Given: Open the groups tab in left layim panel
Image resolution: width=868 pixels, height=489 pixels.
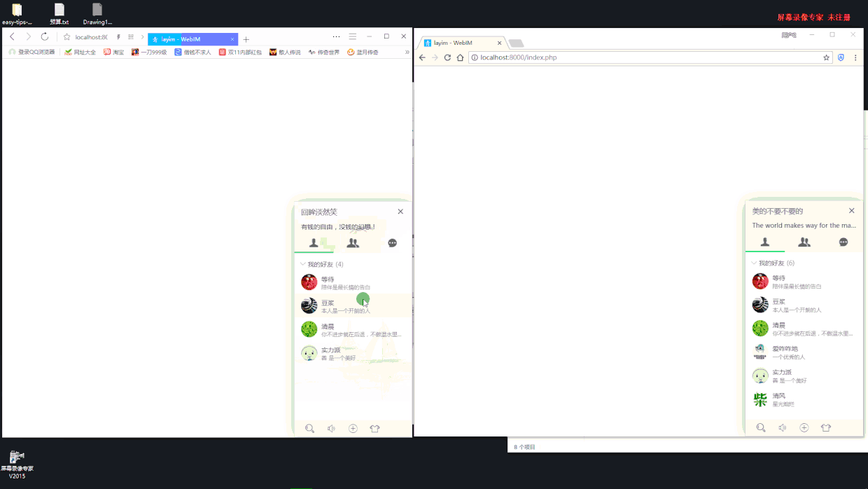Looking at the screenshot, I should pyautogui.click(x=353, y=243).
